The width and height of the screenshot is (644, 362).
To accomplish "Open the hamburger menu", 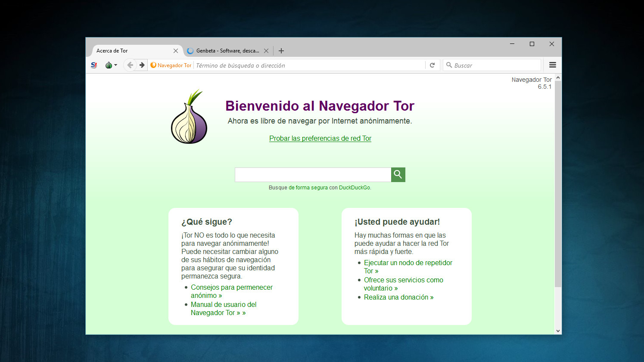I will point(552,65).
